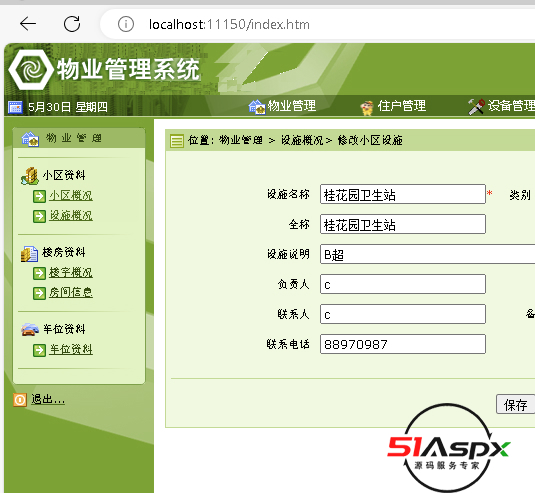Click the browser back arrow

click(28, 24)
